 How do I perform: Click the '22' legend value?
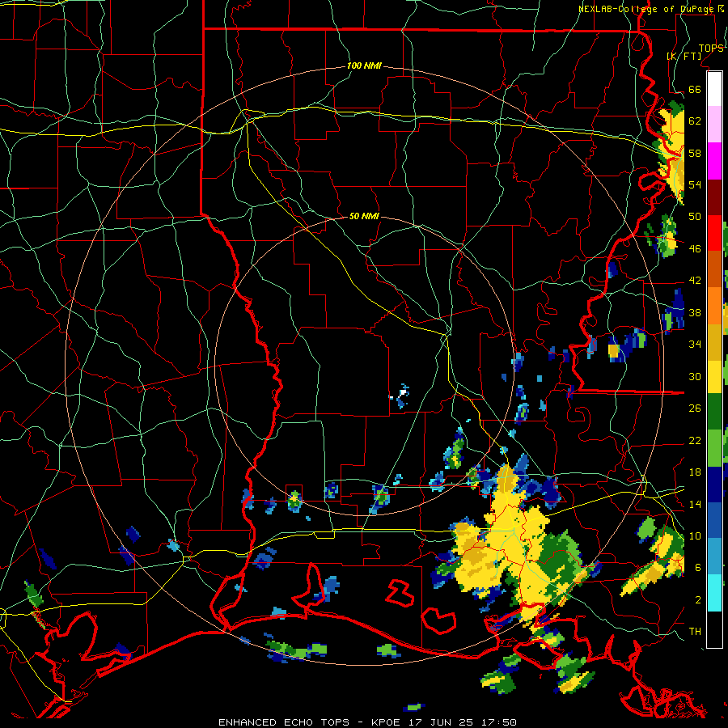(x=695, y=441)
